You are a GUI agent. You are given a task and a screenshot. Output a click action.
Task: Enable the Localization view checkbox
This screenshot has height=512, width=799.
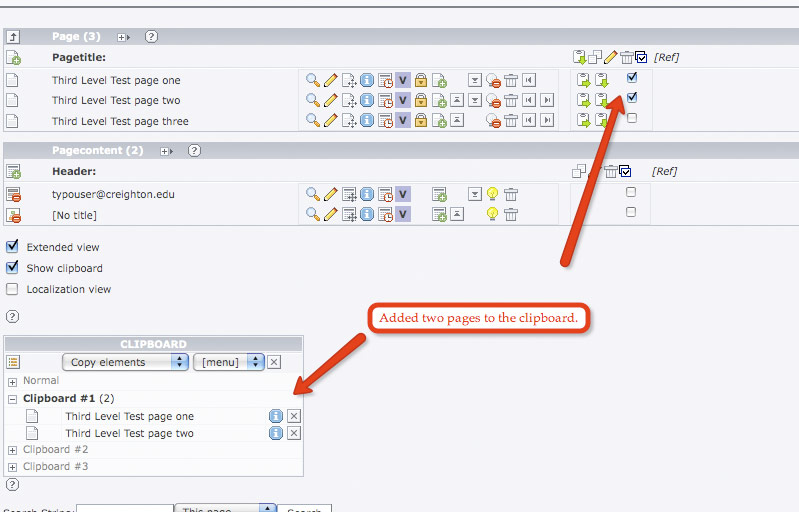(12, 289)
